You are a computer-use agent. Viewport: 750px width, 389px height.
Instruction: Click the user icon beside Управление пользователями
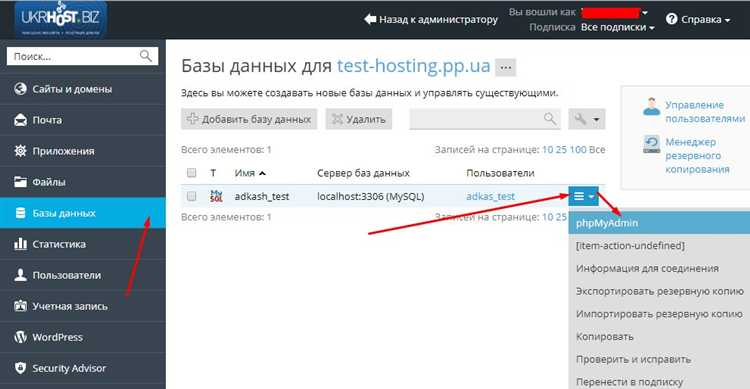pos(651,106)
